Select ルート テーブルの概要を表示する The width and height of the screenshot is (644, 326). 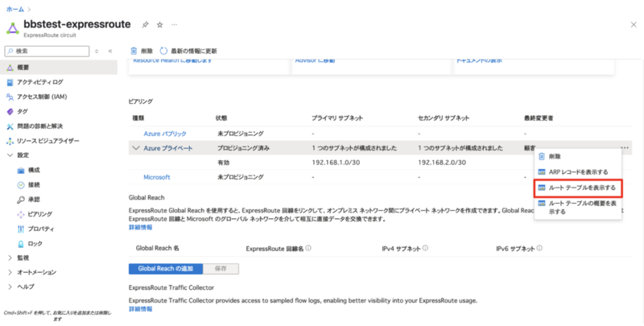point(578,208)
